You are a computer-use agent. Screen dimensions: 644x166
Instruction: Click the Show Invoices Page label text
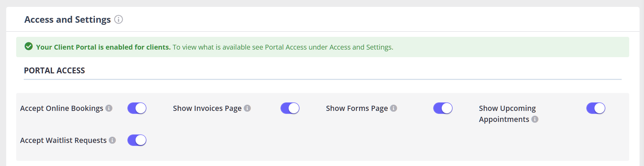[x=207, y=108]
